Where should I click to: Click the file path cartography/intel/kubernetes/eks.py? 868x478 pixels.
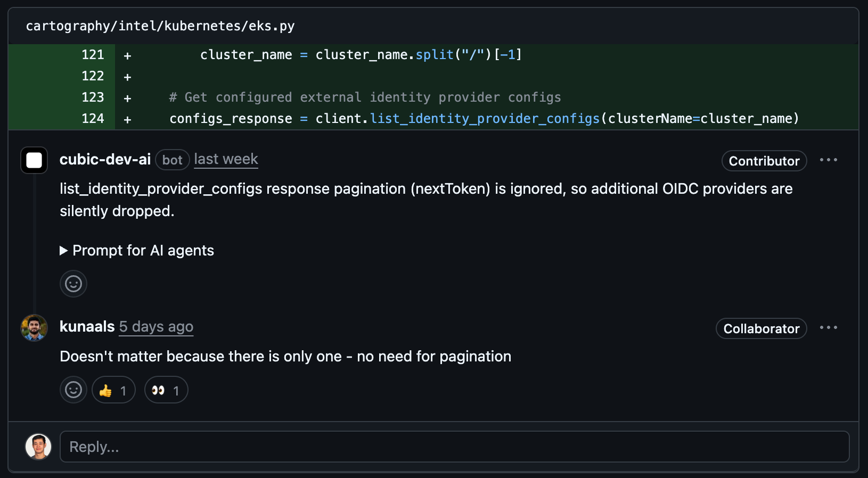pos(160,26)
